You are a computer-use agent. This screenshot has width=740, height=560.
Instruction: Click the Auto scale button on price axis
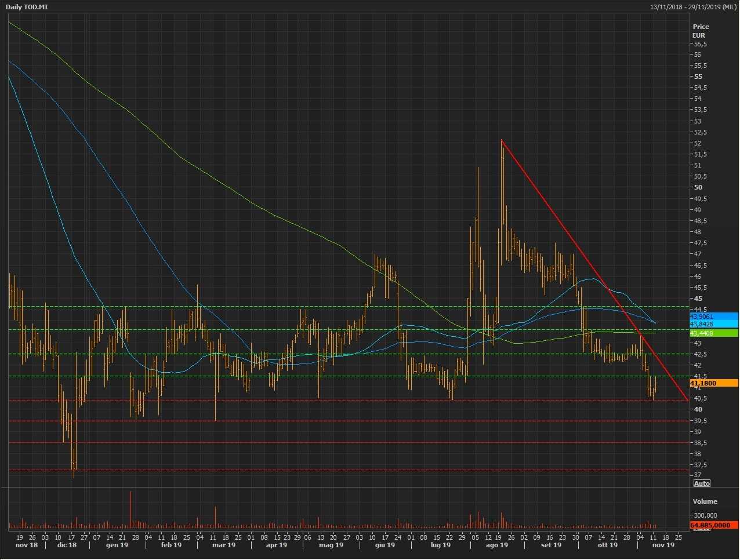point(702,483)
